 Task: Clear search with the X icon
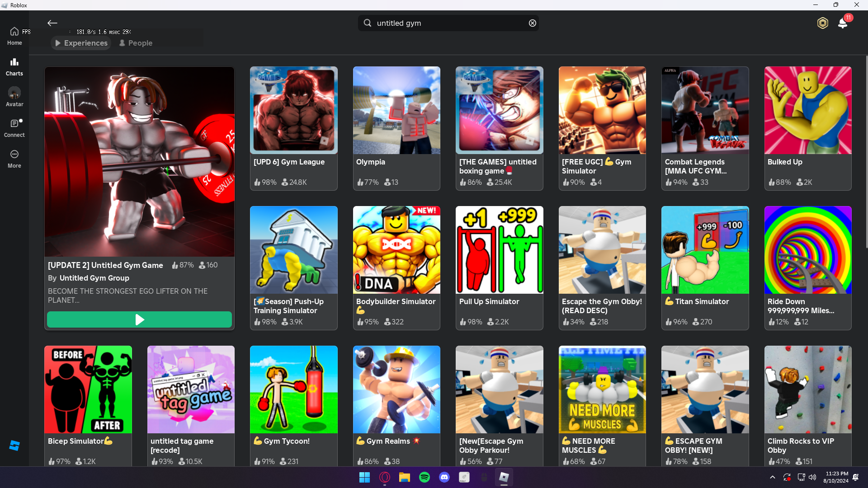click(533, 23)
